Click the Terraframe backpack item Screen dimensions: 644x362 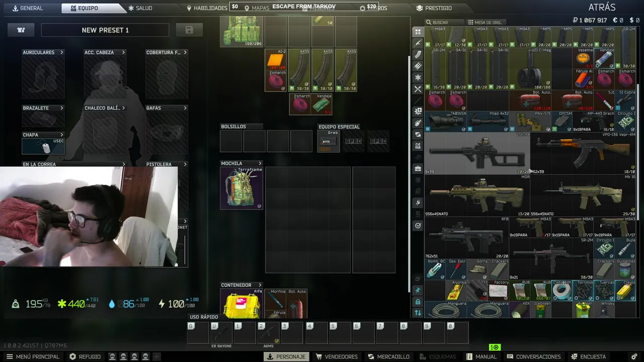[242, 188]
